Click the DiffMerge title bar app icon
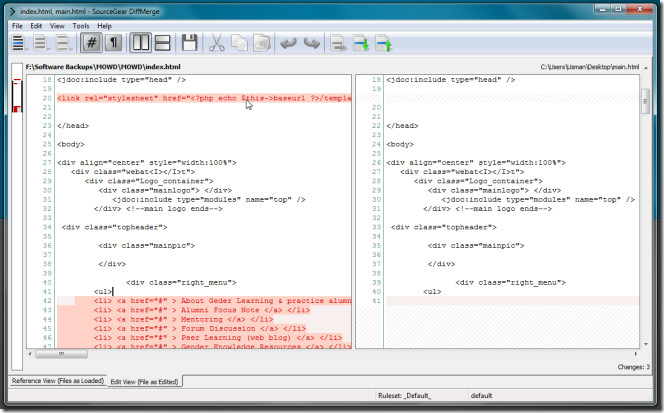This screenshot has height=413, width=664. [x=13, y=11]
